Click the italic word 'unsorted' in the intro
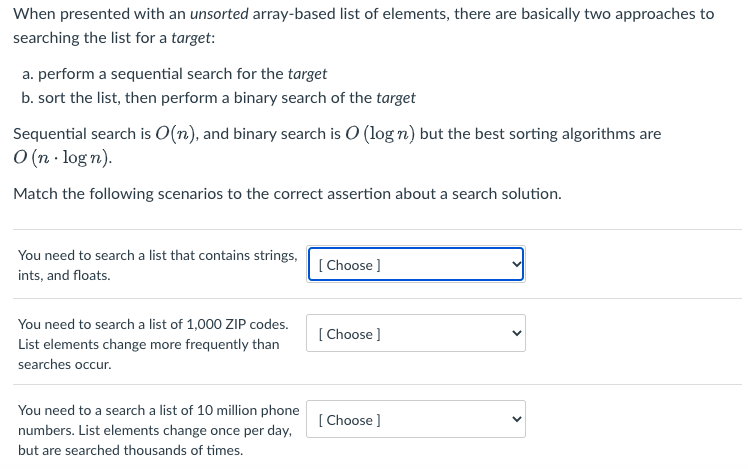The width and height of the screenshot is (748, 469). pyautogui.click(x=219, y=14)
